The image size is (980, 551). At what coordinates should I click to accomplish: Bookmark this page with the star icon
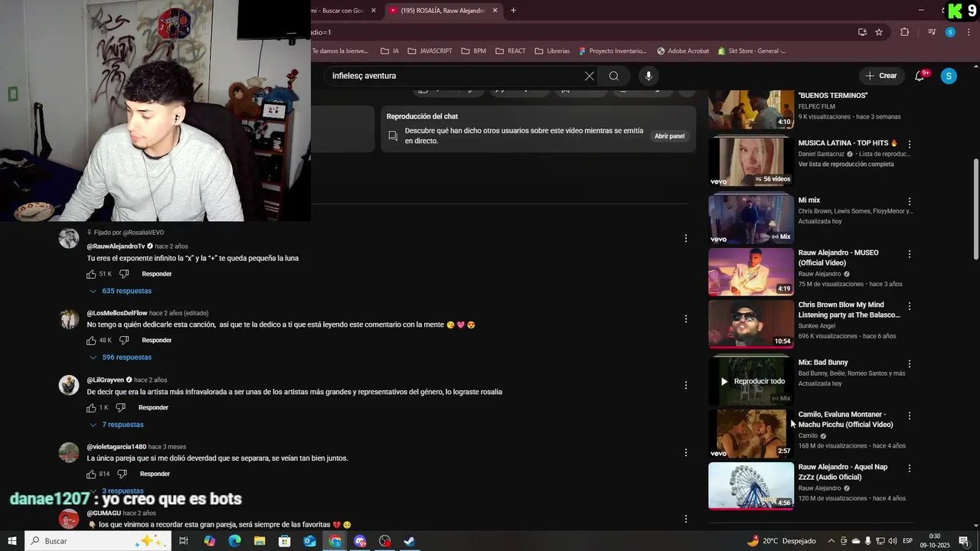click(879, 32)
